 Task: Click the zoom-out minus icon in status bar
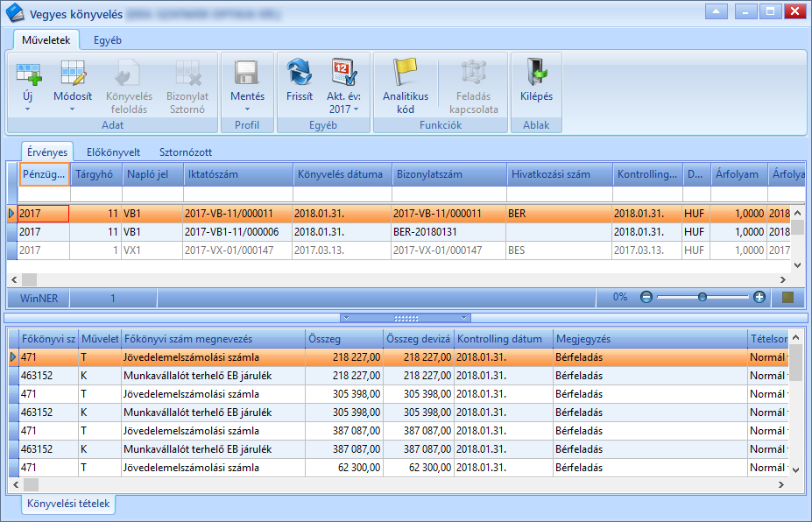click(x=646, y=297)
